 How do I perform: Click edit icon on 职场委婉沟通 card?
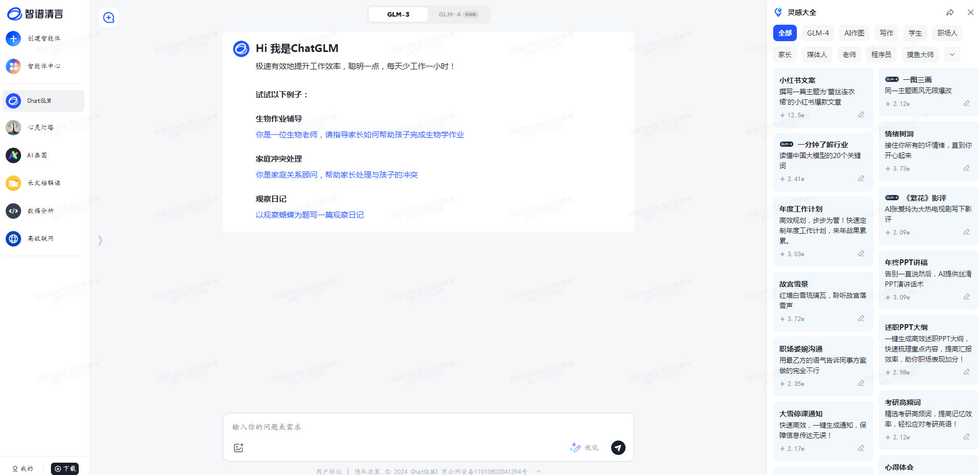[861, 383]
